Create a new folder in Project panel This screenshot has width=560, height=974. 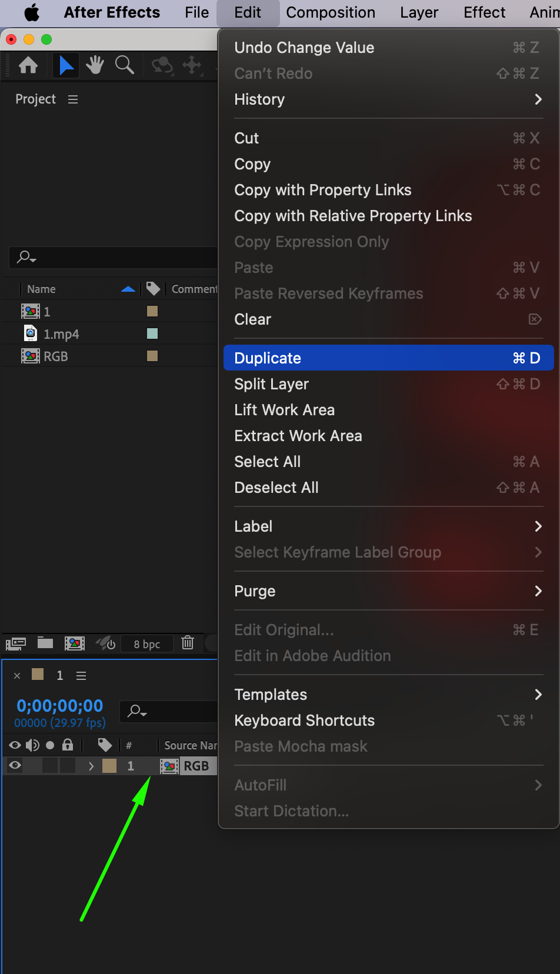tap(45, 643)
